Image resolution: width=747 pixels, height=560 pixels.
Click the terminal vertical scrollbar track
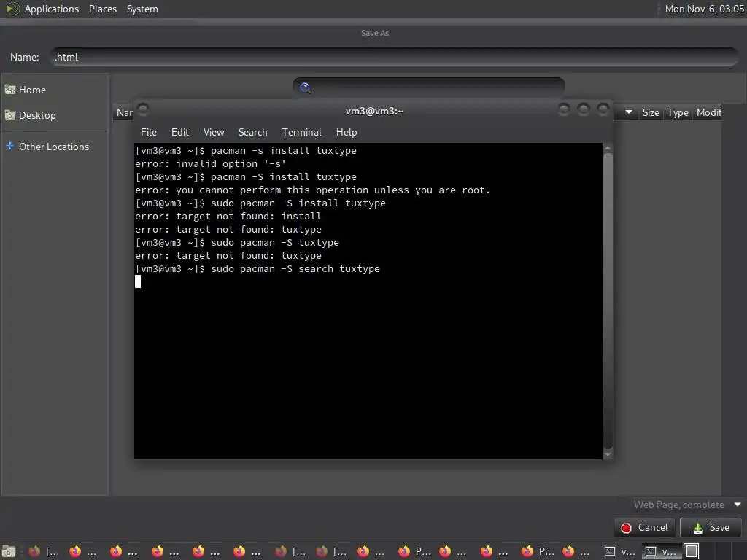(608, 301)
